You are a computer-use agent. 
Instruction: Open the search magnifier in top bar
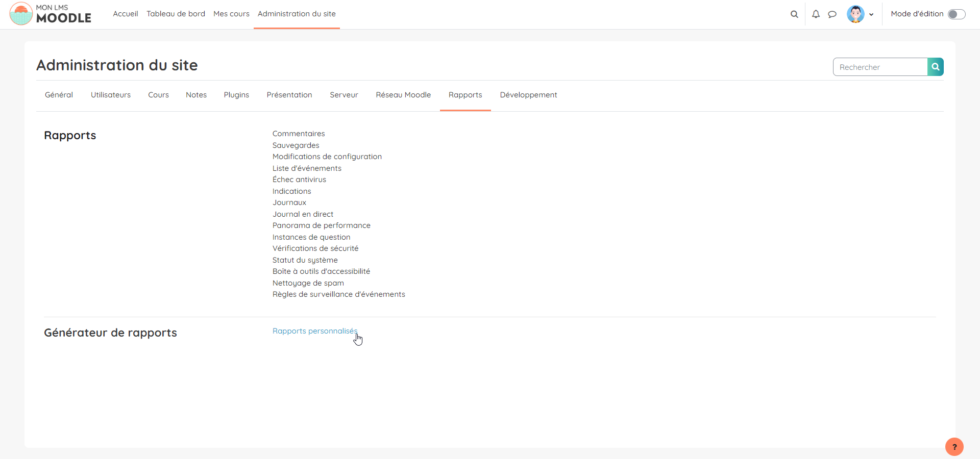point(794,14)
